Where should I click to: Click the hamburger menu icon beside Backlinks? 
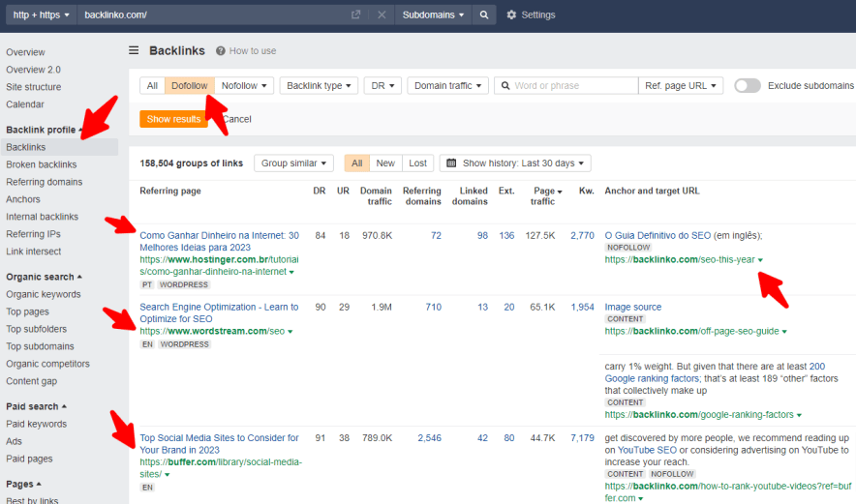134,50
